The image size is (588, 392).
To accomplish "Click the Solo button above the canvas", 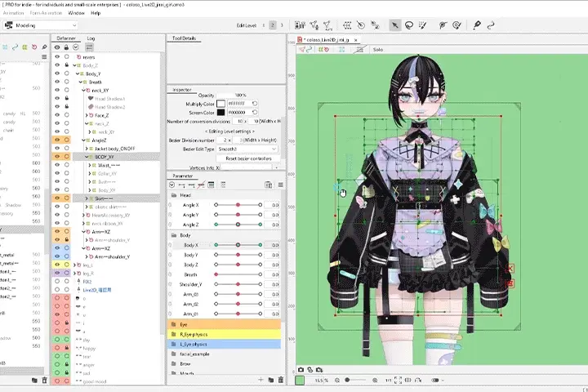I will pyautogui.click(x=378, y=50).
